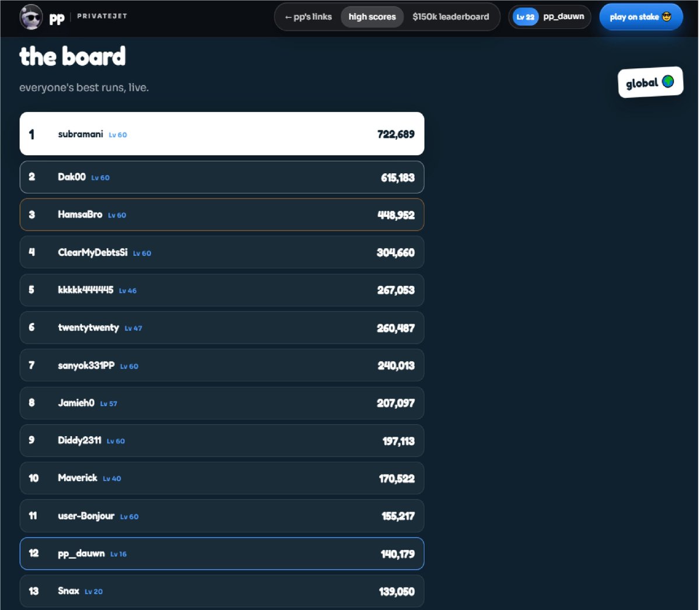Toggle the global leaderboard filter
The image size is (700, 610).
[650, 82]
